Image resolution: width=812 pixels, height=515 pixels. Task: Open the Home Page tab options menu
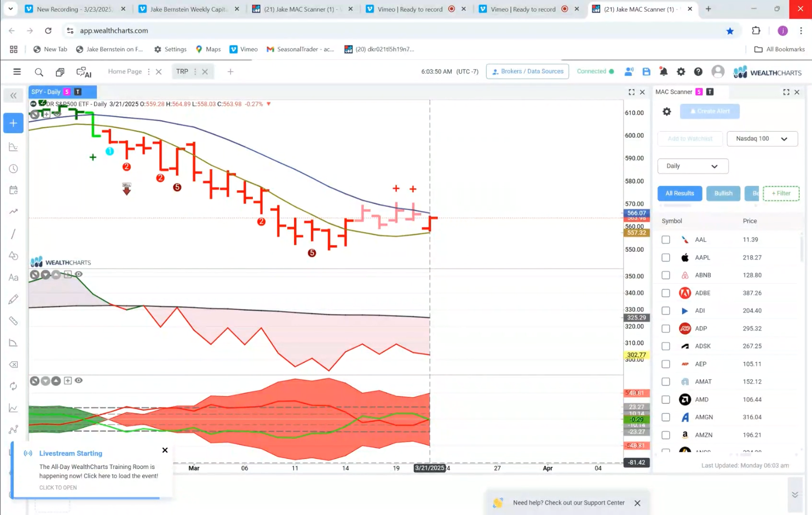click(148, 72)
